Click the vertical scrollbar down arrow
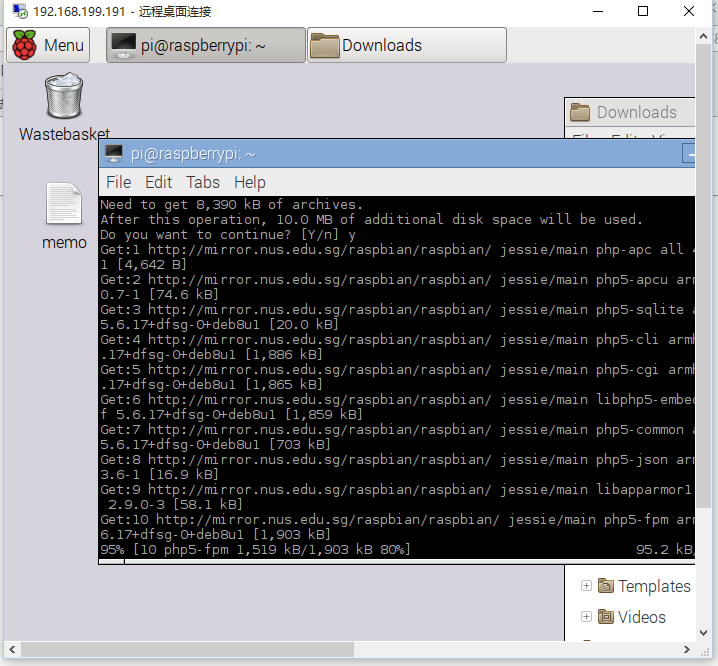Screen dimensions: 718x666 704,633
